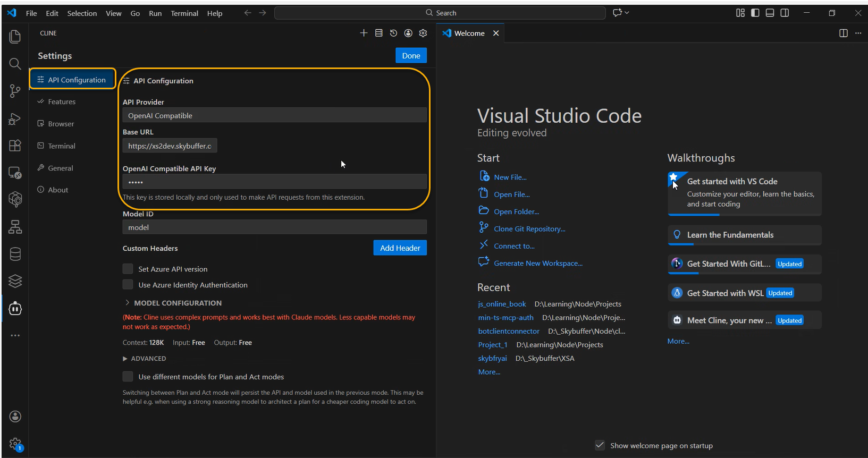Click the Add Header button
This screenshot has height=458, width=868.
(400, 248)
